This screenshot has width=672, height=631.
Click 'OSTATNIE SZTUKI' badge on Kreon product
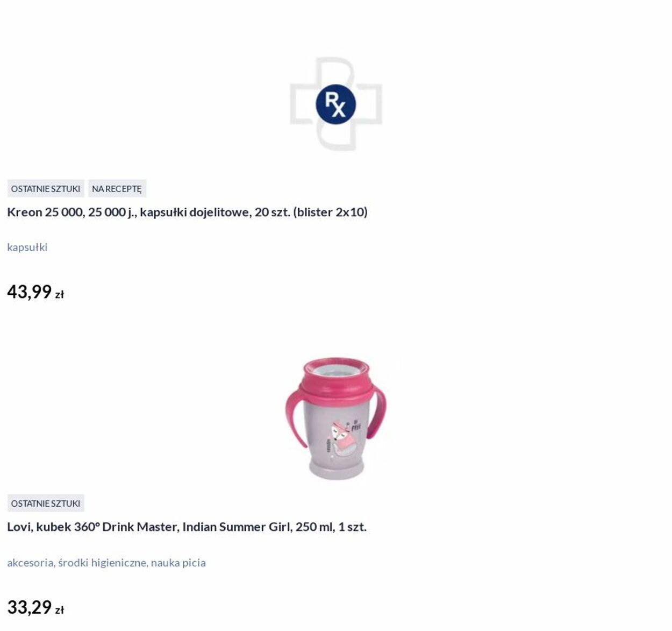point(46,189)
